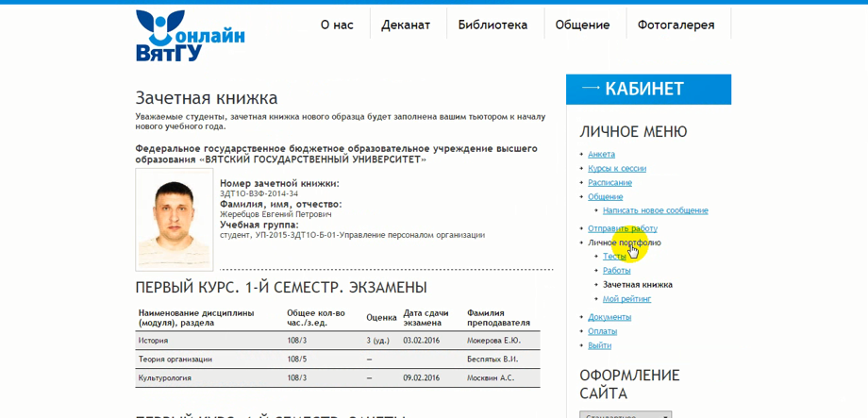The height and width of the screenshot is (418, 868).
Task: Open the Расписание link
Action: [609, 182]
